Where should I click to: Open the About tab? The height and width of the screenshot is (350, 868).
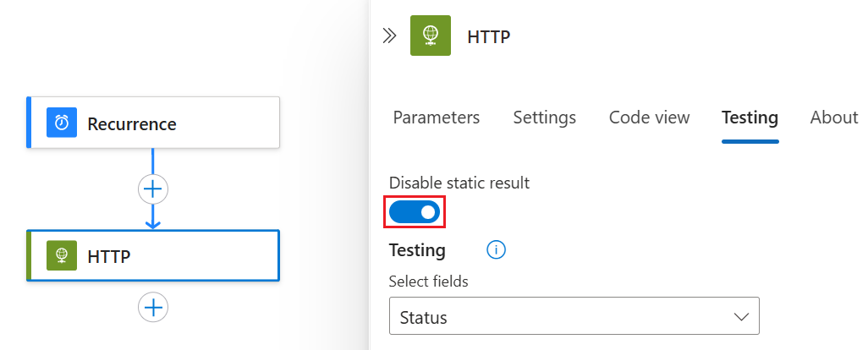833,118
